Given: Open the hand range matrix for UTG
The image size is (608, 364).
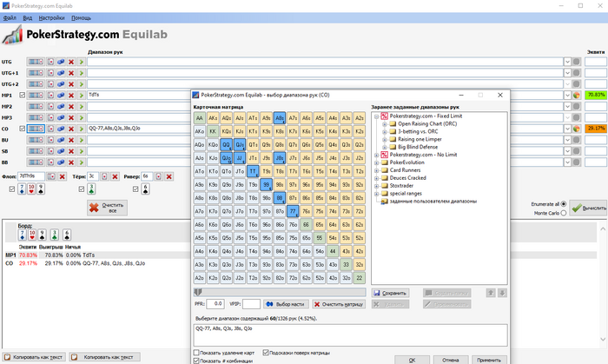Looking at the screenshot, I should tap(36, 62).
